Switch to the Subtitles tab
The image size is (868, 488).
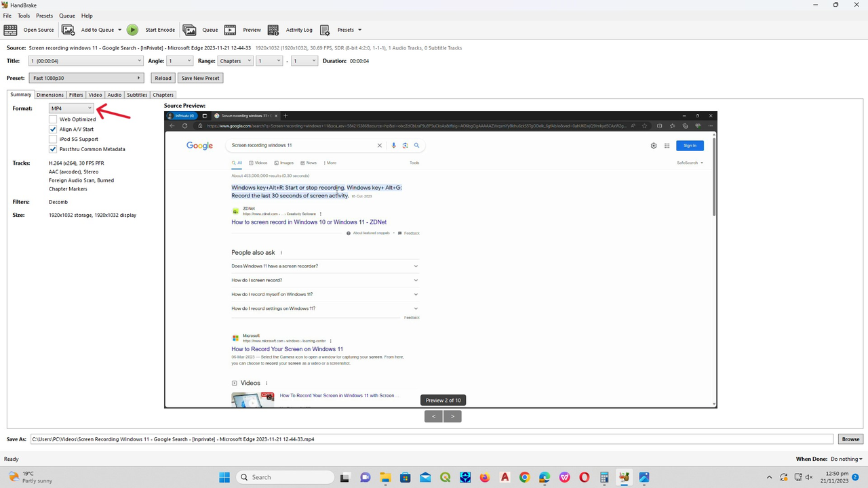(x=137, y=95)
